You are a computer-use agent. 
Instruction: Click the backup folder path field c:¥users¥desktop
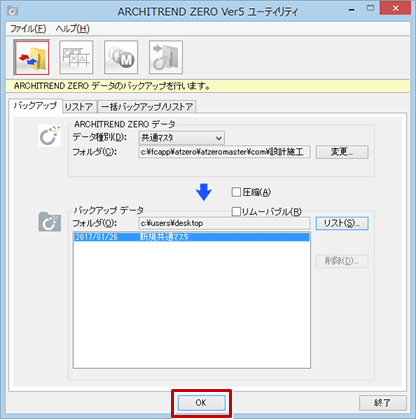click(224, 223)
